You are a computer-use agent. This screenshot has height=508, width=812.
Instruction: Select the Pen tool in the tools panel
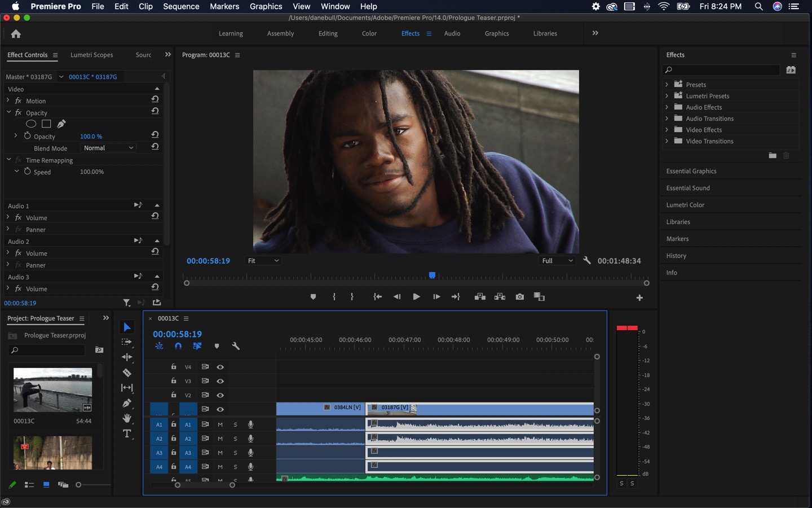(x=127, y=403)
